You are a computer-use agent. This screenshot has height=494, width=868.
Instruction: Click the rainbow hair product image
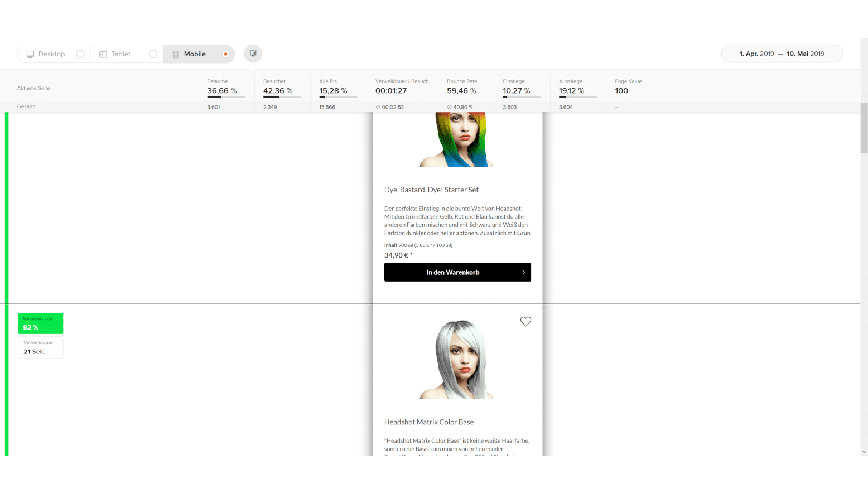[x=457, y=139]
